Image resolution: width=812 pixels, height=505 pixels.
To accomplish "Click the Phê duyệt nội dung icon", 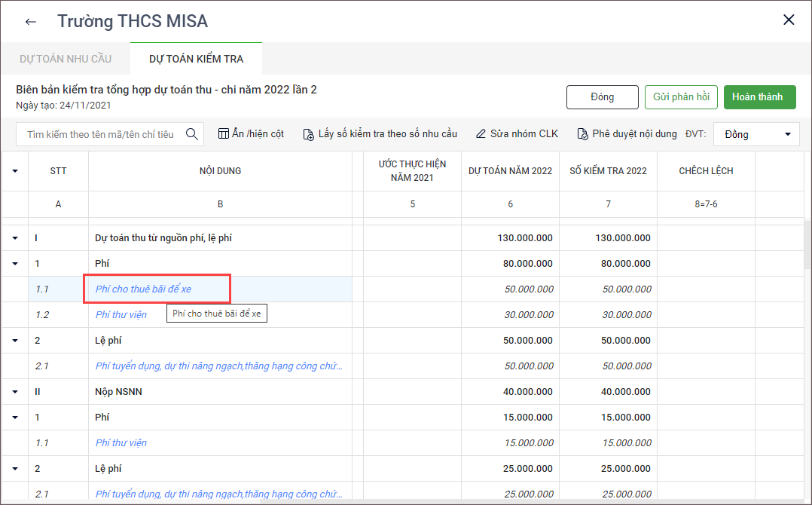I will [582, 134].
